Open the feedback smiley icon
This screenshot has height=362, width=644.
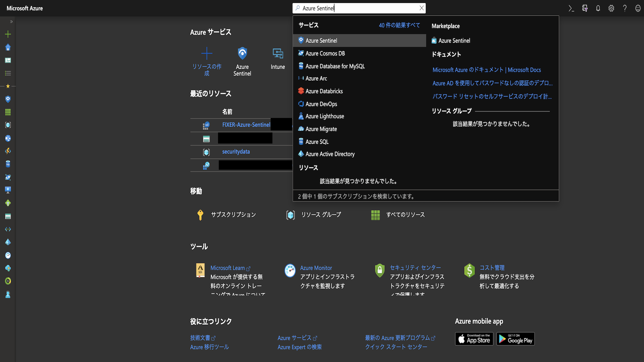pyautogui.click(x=638, y=8)
